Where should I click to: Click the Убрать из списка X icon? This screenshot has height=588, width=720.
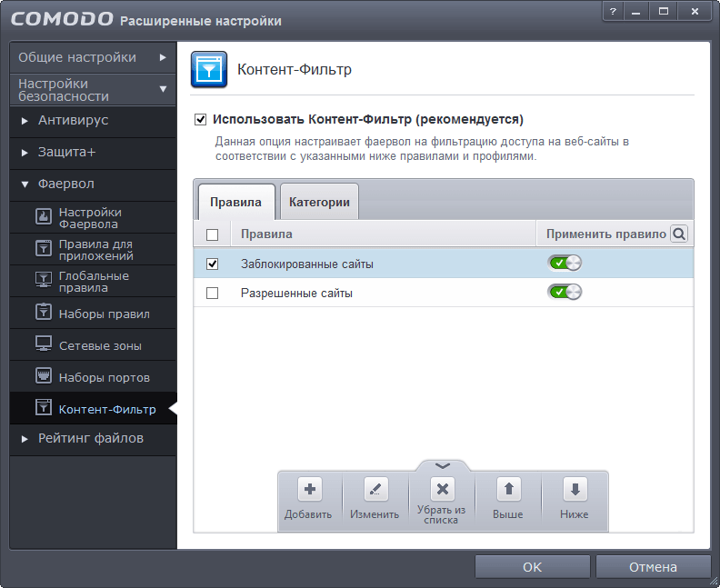442,489
